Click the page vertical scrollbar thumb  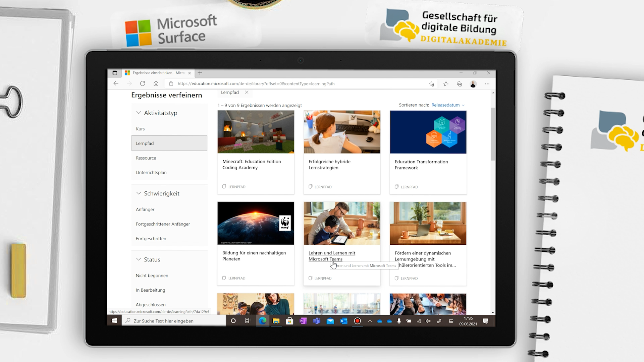point(493,134)
